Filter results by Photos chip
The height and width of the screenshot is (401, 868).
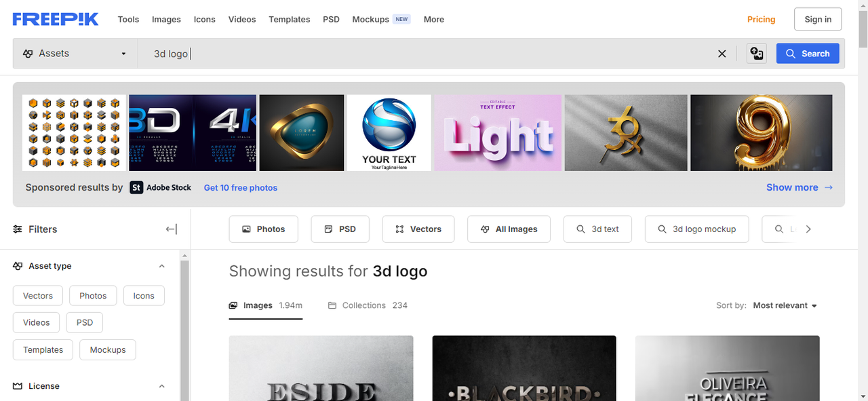264,229
